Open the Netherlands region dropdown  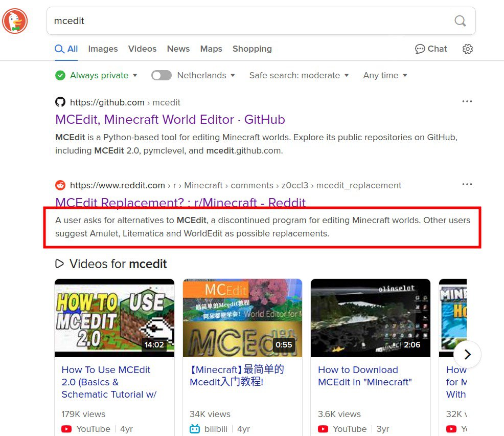[206, 75]
